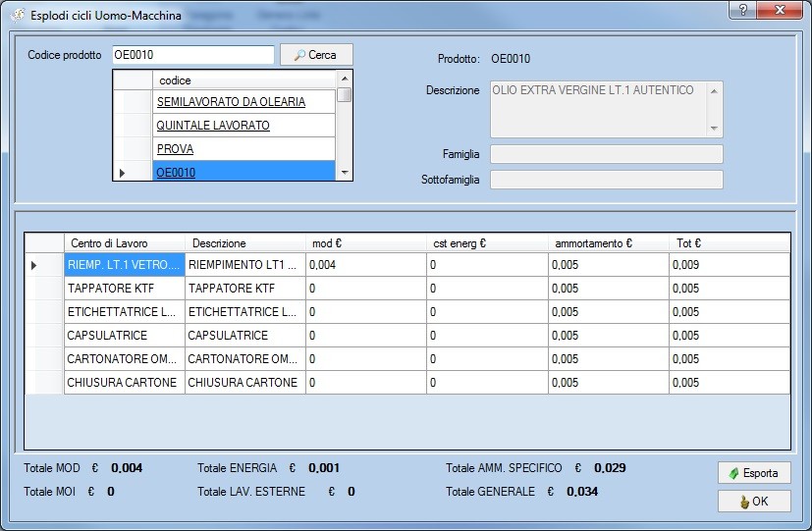
Task: Click Tot value 0,009 in first row
Action: coord(730,264)
